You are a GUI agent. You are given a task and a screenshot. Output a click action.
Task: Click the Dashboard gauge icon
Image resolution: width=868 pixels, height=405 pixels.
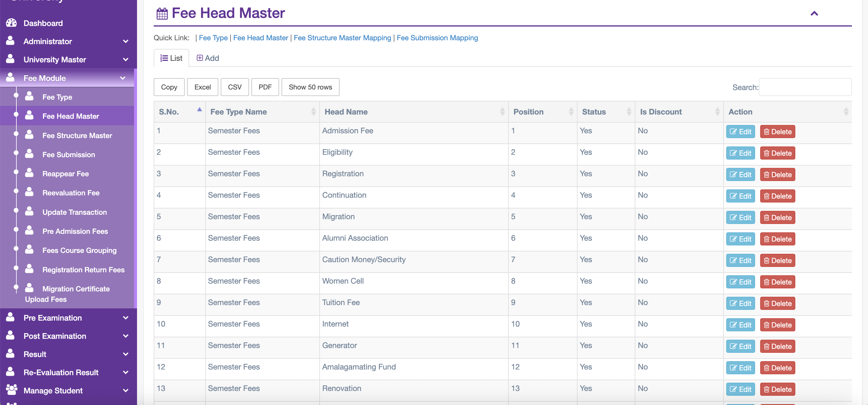(x=11, y=23)
